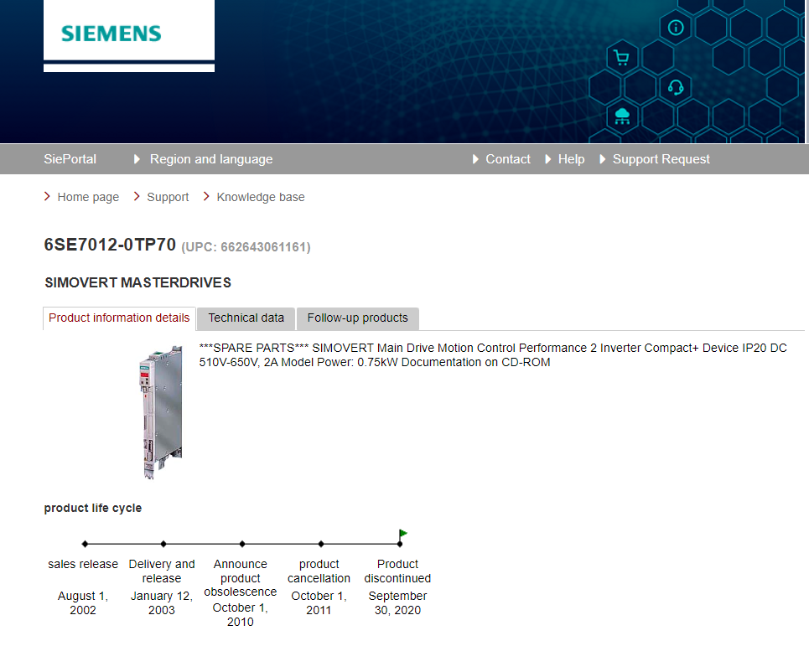Click the sales release timeline point
809x672 pixels.
point(85,544)
